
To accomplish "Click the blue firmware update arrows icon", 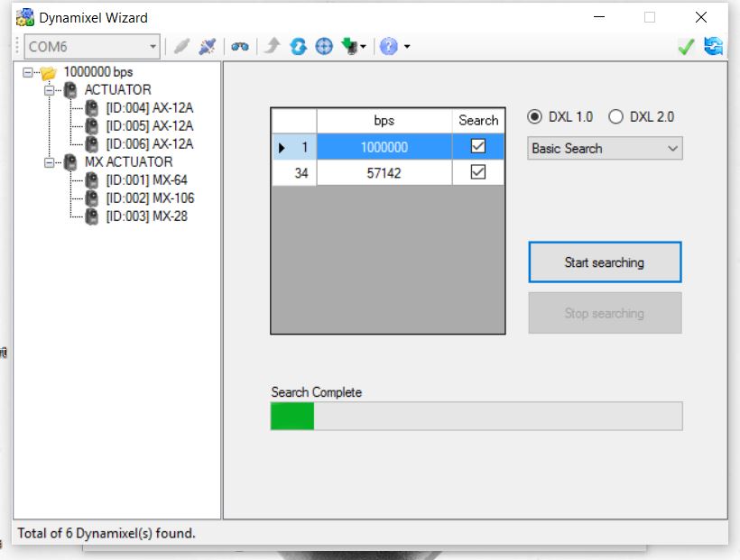I will coord(299,46).
